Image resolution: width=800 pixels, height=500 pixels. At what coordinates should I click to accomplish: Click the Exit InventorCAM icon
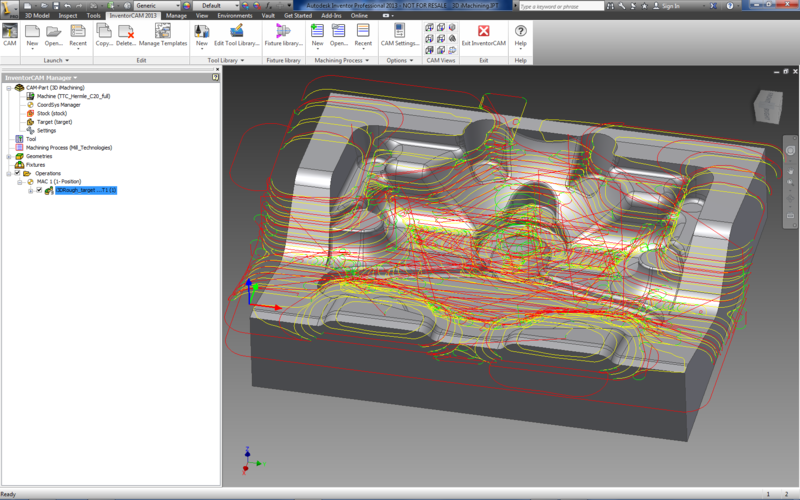pos(483,33)
